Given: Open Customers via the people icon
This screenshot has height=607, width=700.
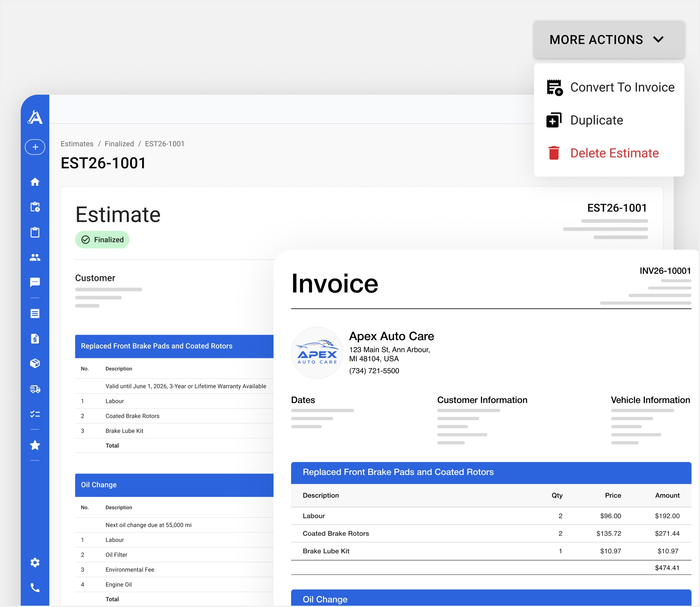Looking at the screenshot, I should 35,257.
